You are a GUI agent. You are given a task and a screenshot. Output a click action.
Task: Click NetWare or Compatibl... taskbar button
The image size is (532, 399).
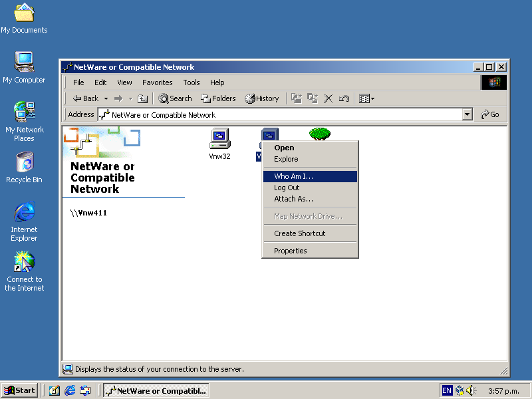tap(156, 390)
